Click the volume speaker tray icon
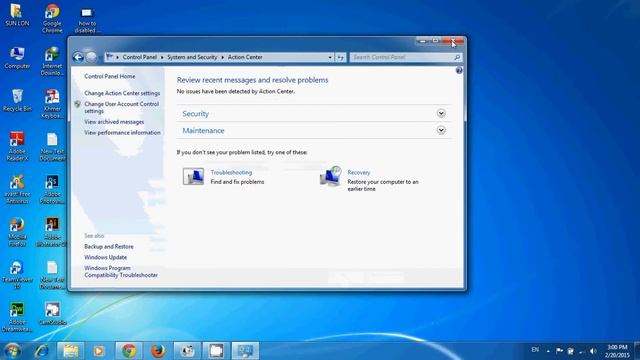Viewport: 640px width, 360px height. pos(593,351)
